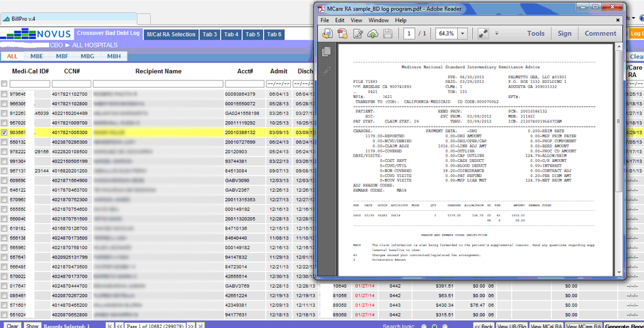644x328 pixels.
Task: Click the bottom-left Clear button
Action: click(x=12, y=326)
